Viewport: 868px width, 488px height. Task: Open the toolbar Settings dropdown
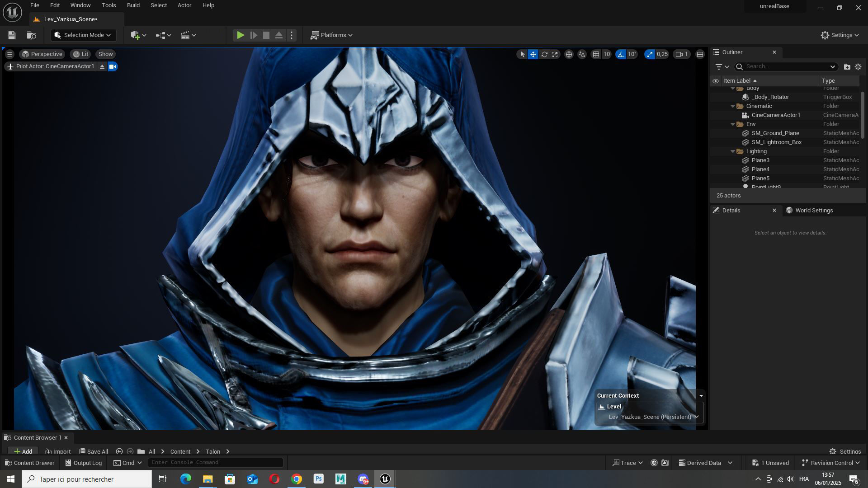pos(840,35)
